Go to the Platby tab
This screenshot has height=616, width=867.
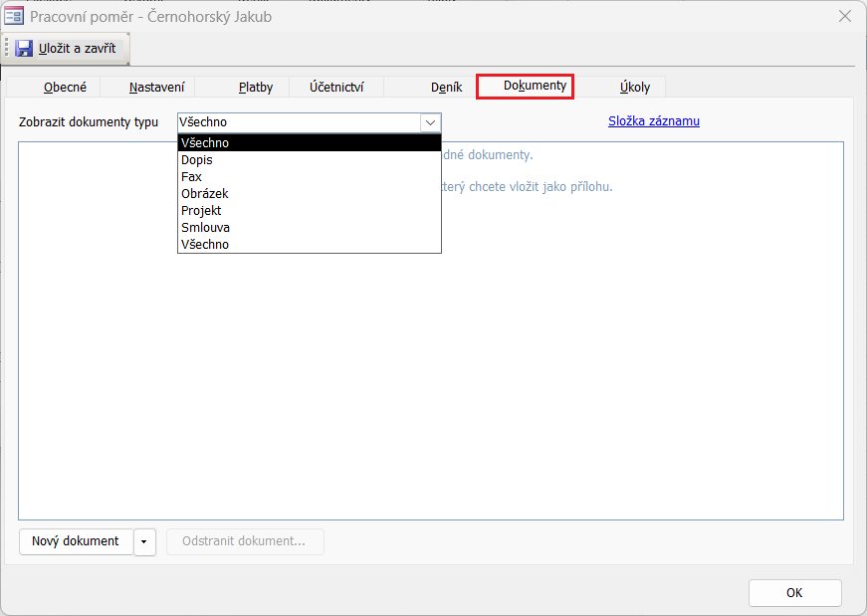(255, 87)
